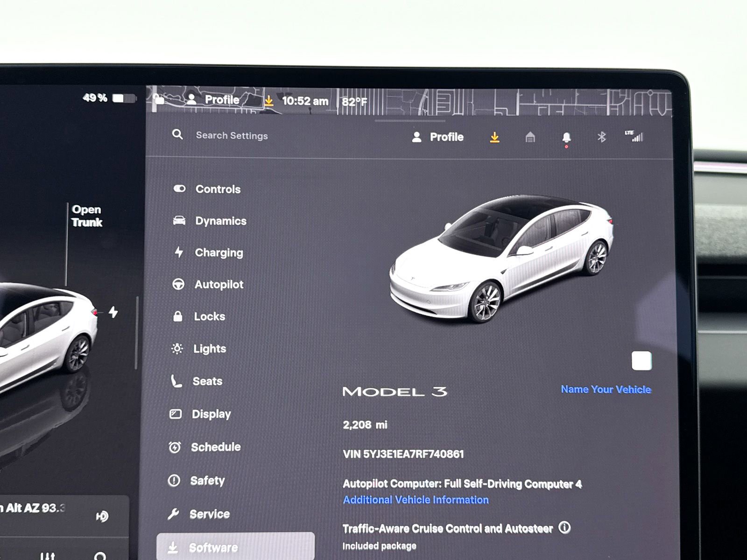Tap the media equalizer icon at bottom
The height and width of the screenshot is (560, 747).
click(x=48, y=556)
